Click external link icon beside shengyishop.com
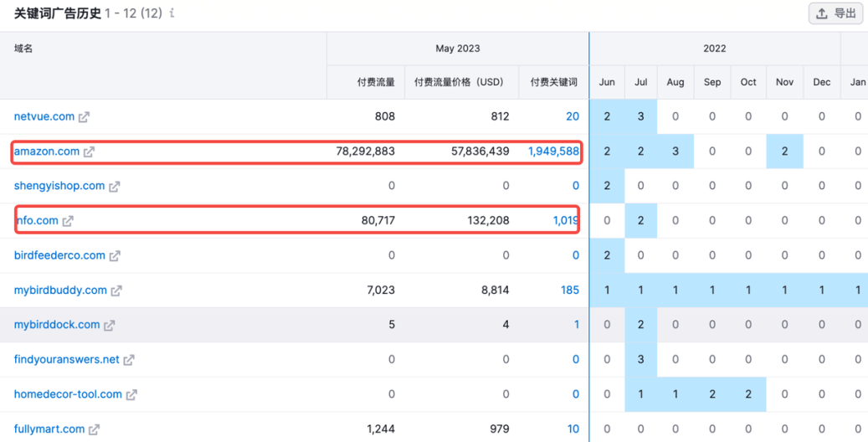Screen dimensions: 868x442 click(x=114, y=187)
